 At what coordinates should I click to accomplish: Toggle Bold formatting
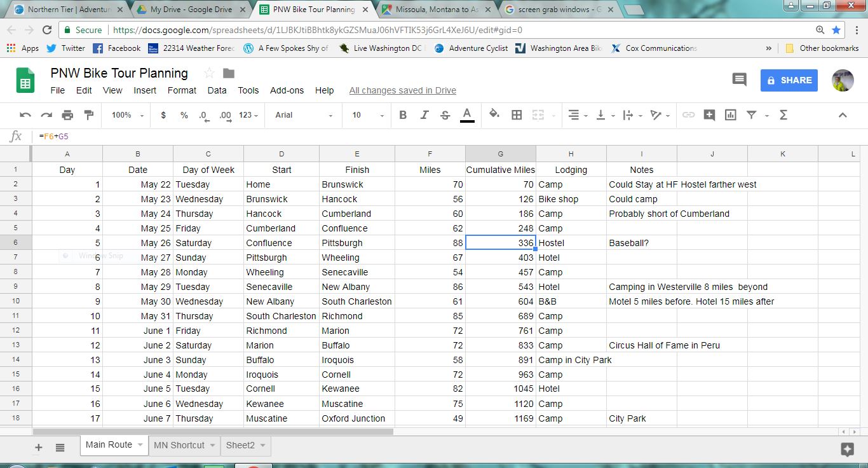click(403, 115)
